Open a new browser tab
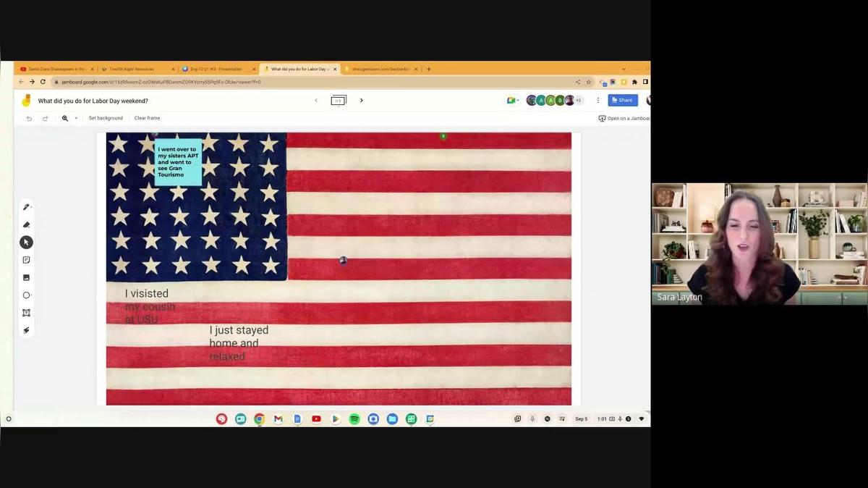868x488 pixels. coord(429,69)
